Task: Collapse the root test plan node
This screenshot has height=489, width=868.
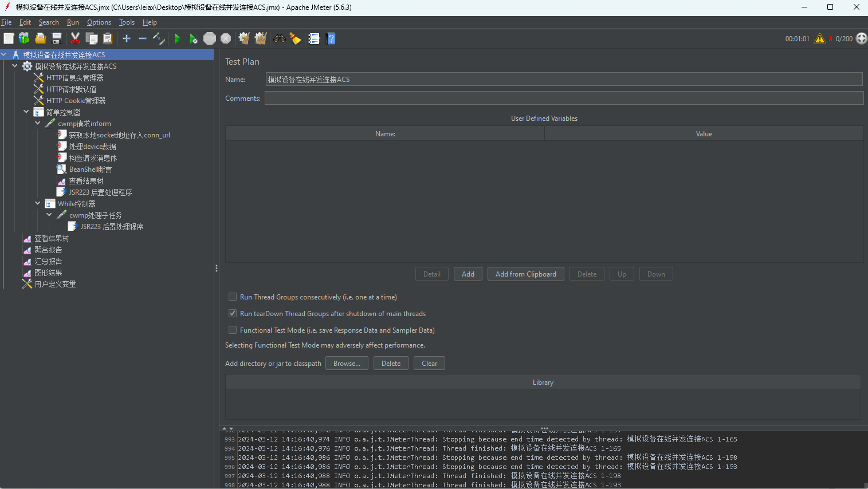Action: click(4, 55)
